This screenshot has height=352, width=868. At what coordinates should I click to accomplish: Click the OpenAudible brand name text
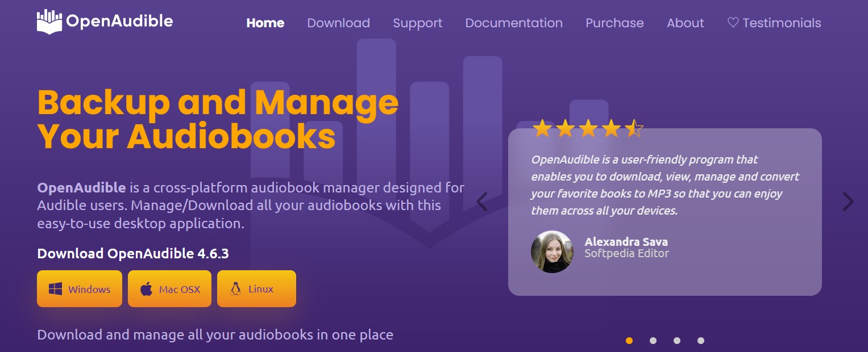click(x=119, y=22)
